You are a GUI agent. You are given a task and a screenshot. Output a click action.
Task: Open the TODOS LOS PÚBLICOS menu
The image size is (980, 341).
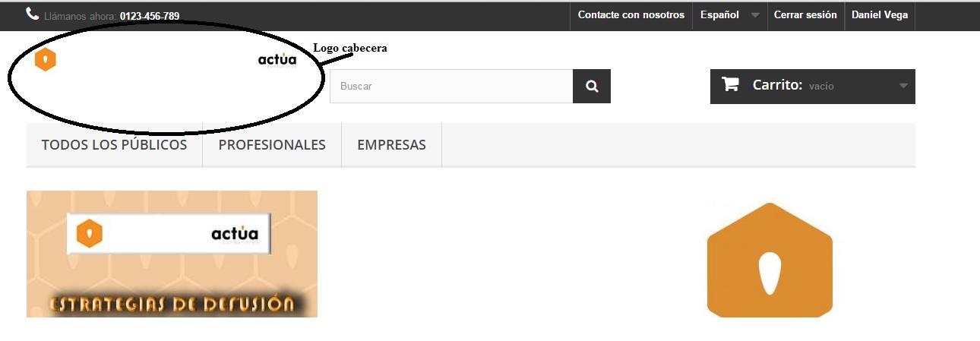tap(114, 144)
